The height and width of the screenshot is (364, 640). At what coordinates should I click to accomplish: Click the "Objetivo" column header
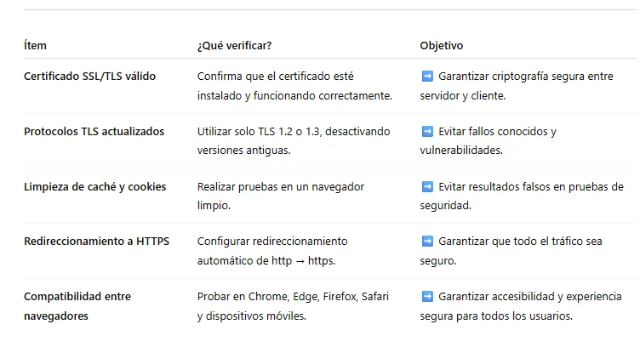(x=442, y=46)
